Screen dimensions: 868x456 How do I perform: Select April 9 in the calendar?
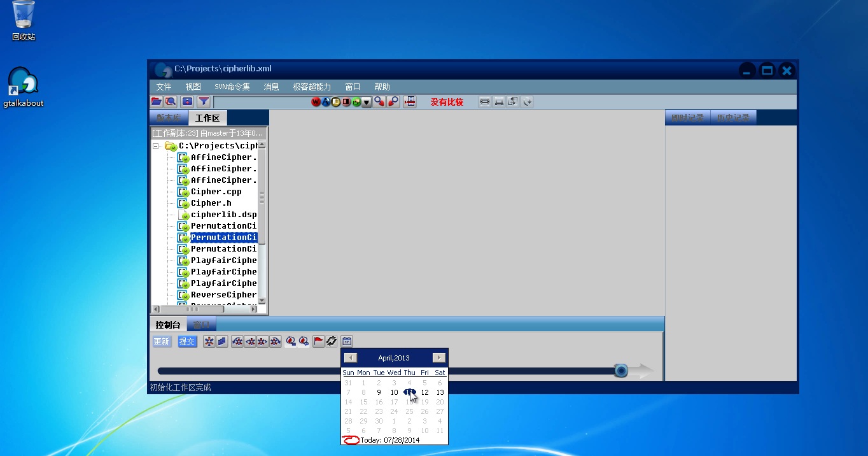coord(379,392)
